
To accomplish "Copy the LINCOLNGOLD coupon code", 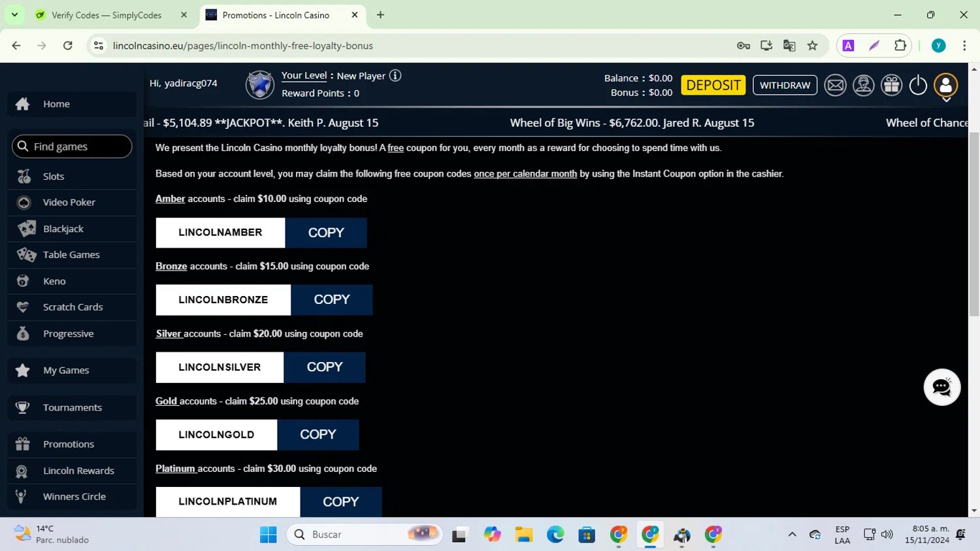I will (x=318, y=435).
